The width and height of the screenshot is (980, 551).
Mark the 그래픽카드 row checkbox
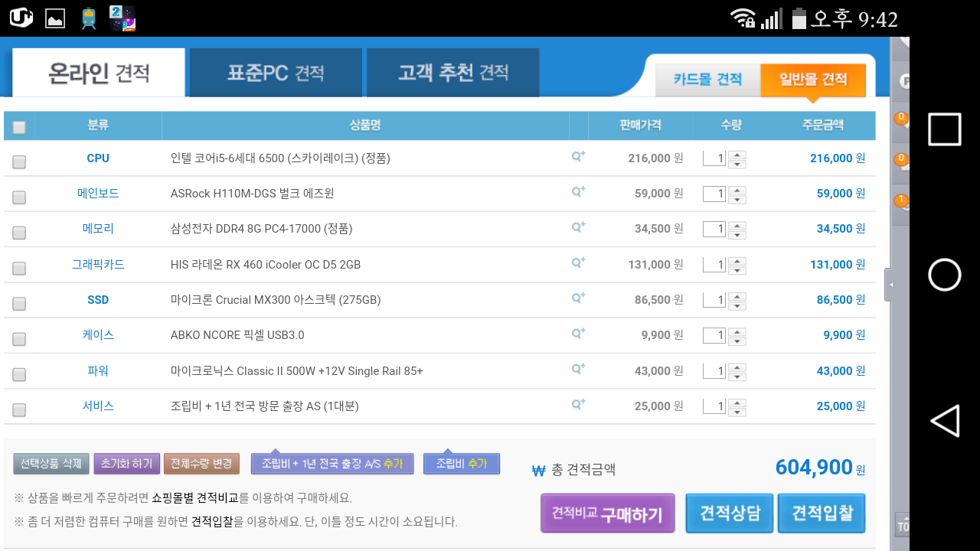pyautogui.click(x=19, y=268)
